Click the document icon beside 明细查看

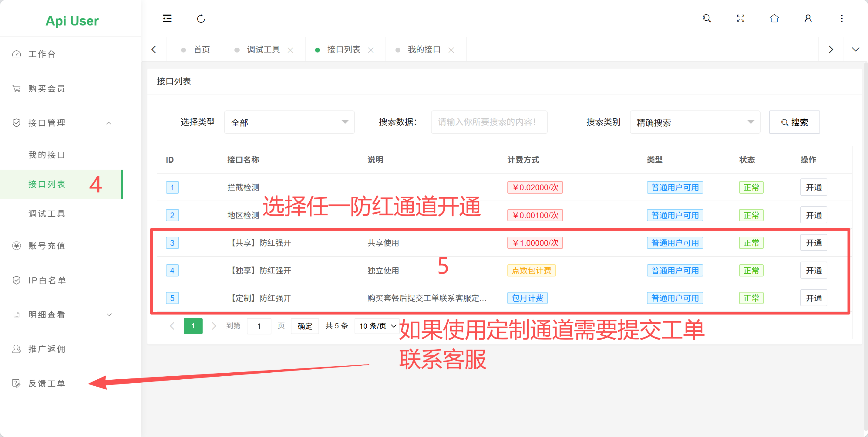click(16, 314)
